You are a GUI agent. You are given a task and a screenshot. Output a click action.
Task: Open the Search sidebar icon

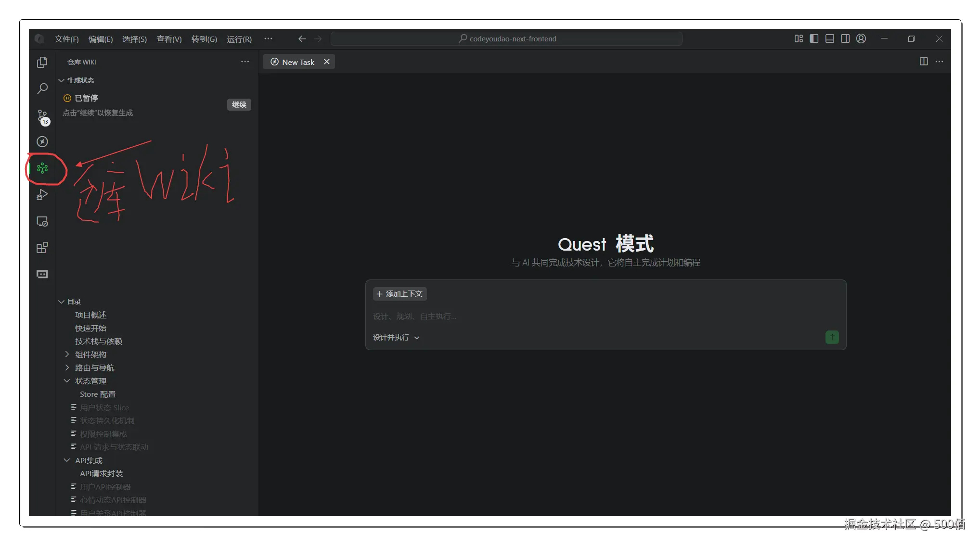[x=42, y=89]
